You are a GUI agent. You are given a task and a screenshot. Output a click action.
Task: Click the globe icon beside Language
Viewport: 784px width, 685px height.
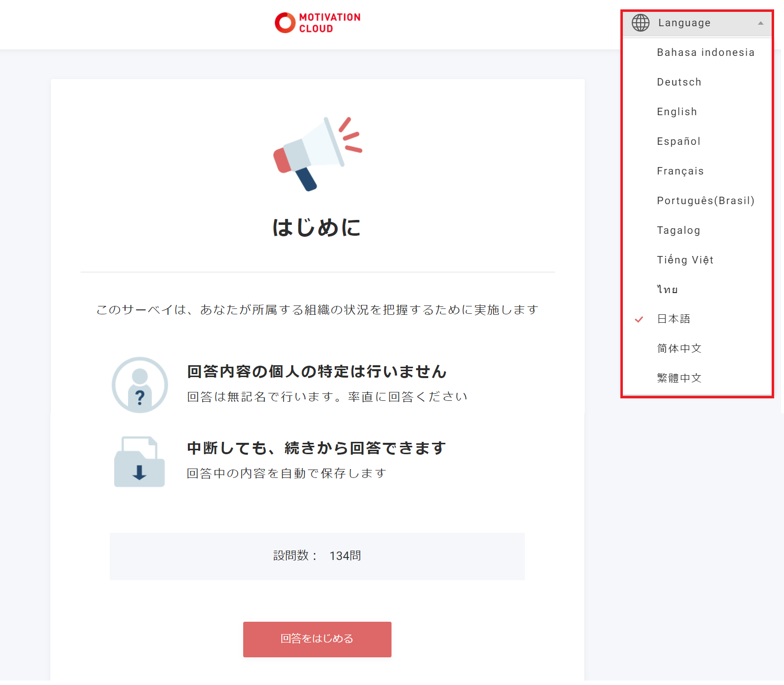tap(641, 23)
